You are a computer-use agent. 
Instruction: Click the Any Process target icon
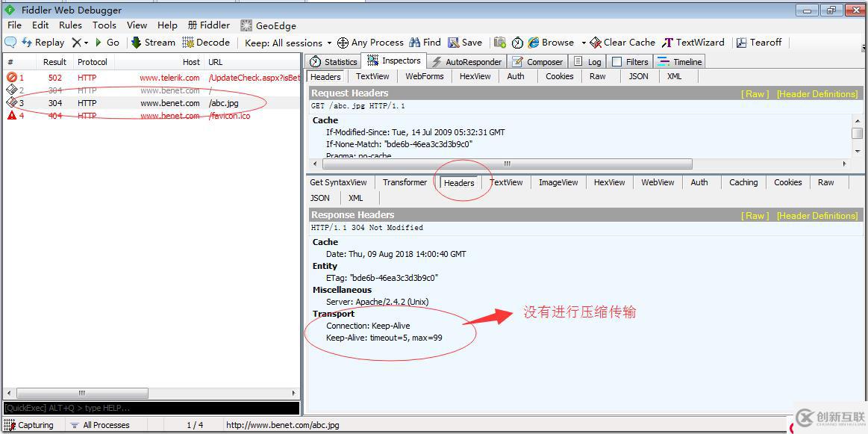point(343,43)
